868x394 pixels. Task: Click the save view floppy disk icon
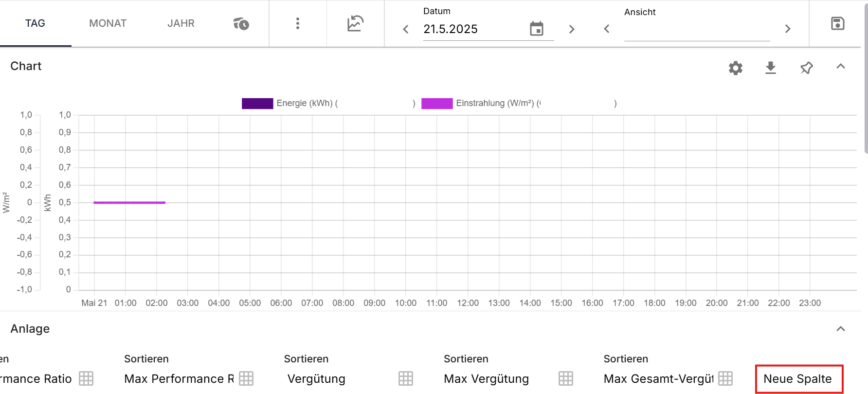pyautogui.click(x=837, y=23)
